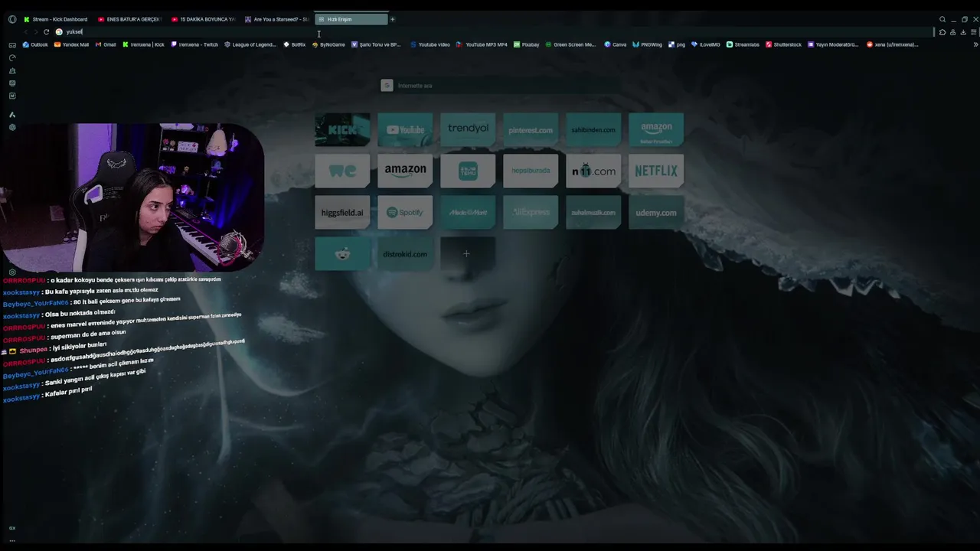Open the extensions cube icon in toolbar
980x551 pixels.
click(x=942, y=32)
